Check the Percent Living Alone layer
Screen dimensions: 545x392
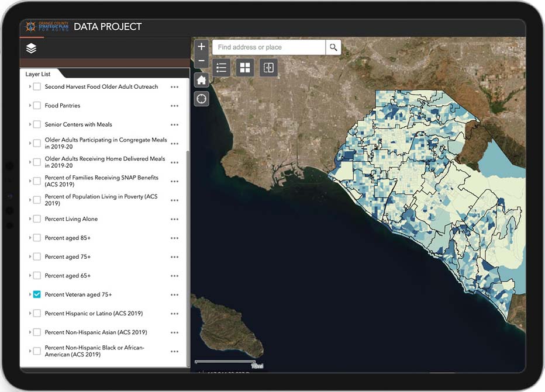(37, 219)
